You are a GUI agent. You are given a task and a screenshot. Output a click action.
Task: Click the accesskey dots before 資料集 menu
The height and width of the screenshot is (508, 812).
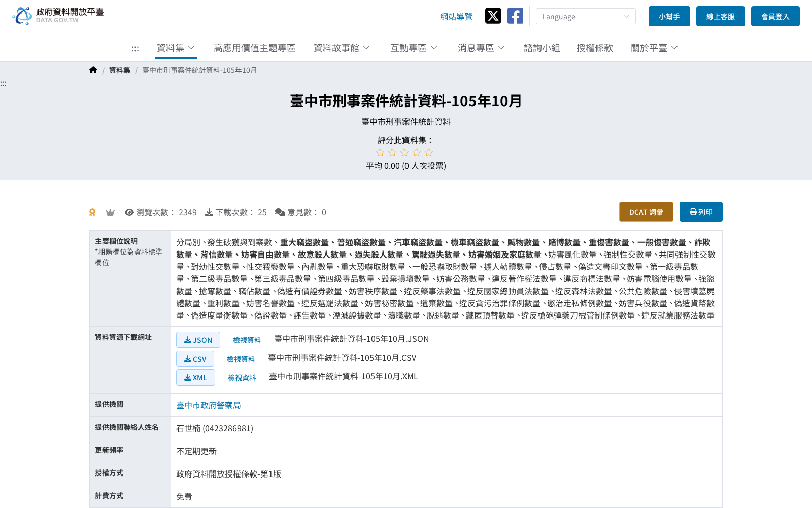[x=135, y=49]
